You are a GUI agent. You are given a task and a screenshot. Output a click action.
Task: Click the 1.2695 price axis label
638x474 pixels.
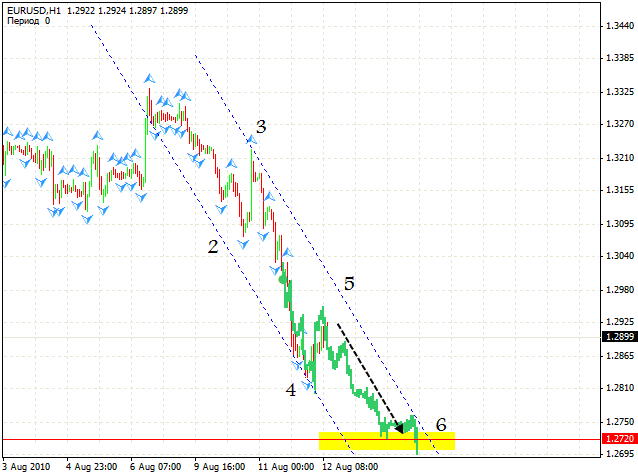pyautogui.click(x=620, y=453)
